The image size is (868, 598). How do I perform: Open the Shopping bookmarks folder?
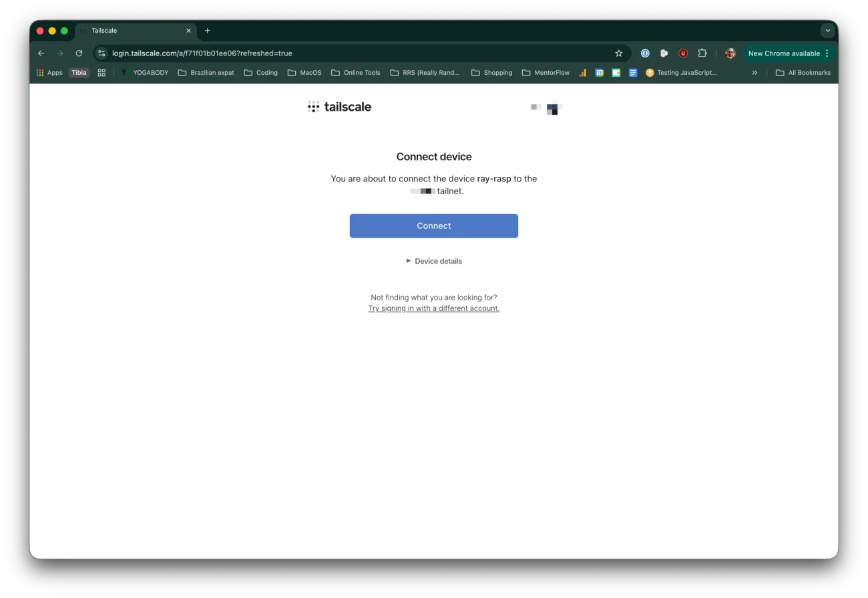492,73
